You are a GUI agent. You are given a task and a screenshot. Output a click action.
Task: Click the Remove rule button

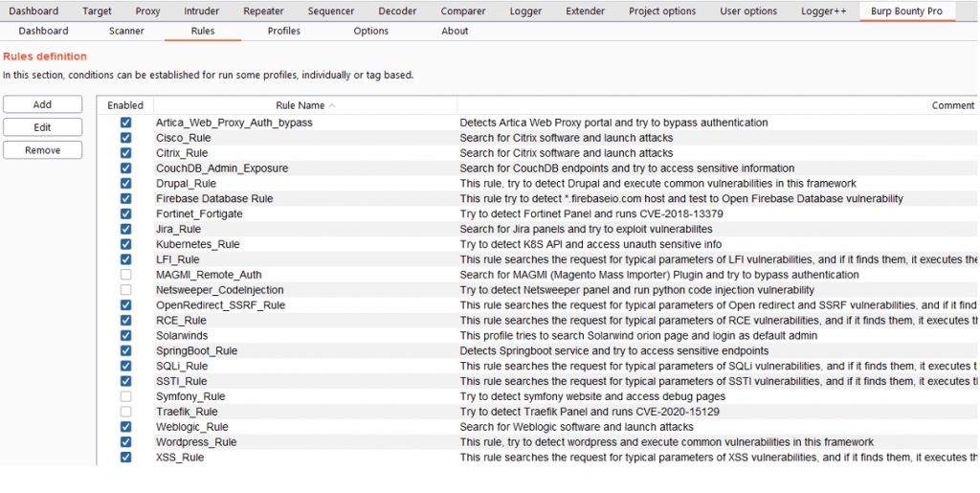click(42, 150)
